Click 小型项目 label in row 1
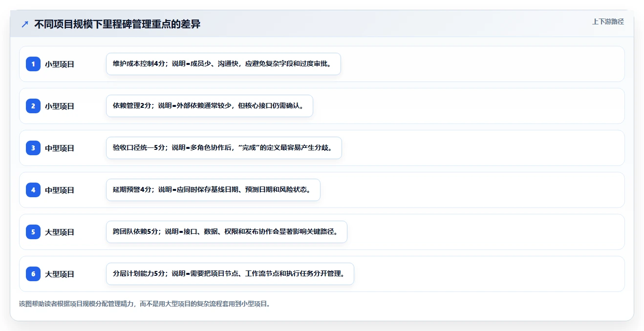Screen dimensions: 644x331 point(60,64)
